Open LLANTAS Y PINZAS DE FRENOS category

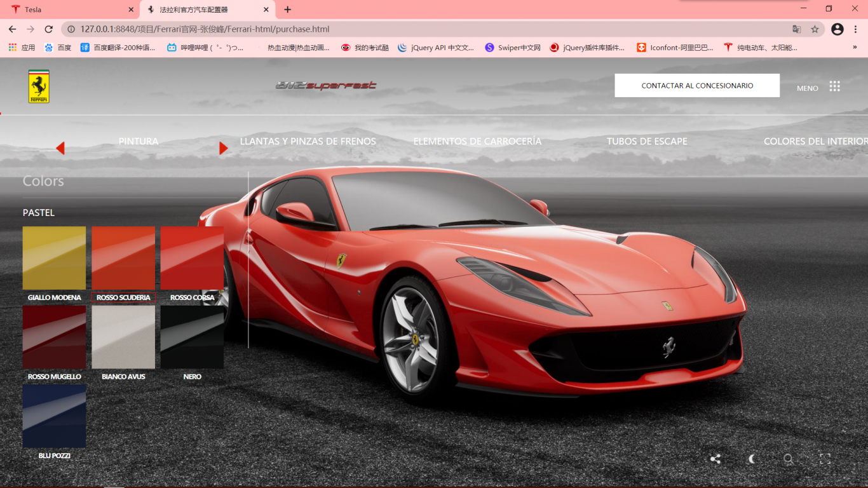[308, 142]
